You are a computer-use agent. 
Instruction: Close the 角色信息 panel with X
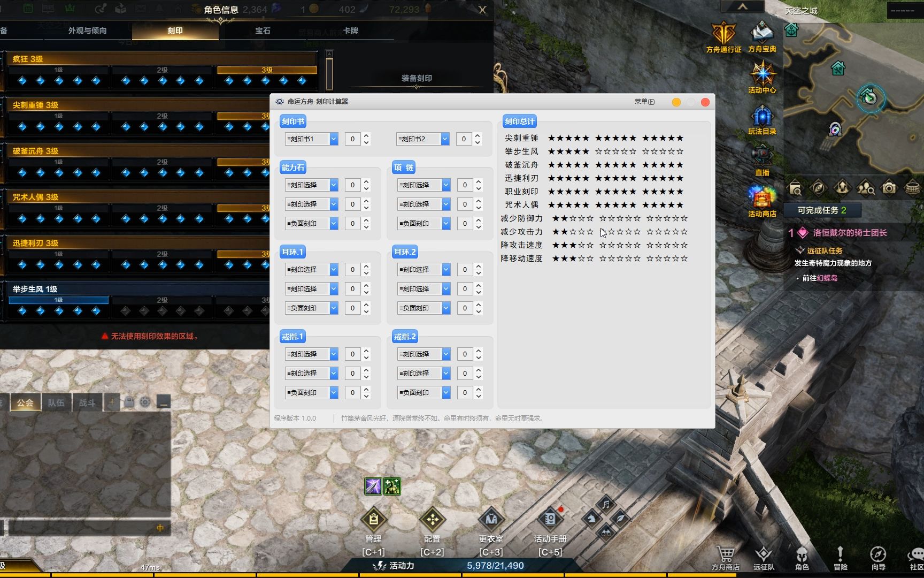pos(482,10)
